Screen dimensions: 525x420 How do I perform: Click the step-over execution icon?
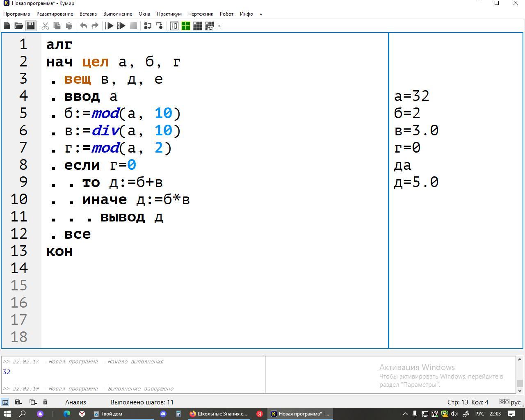pos(148,26)
